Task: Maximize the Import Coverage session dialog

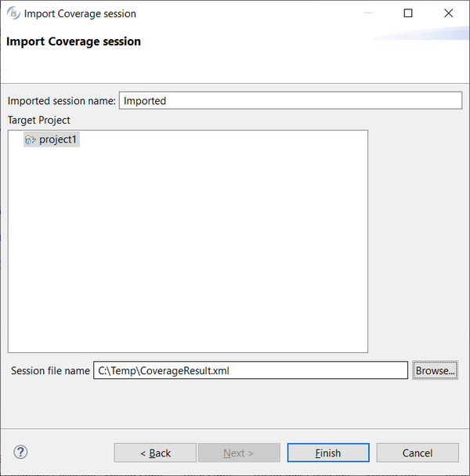Action: (407, 13)
